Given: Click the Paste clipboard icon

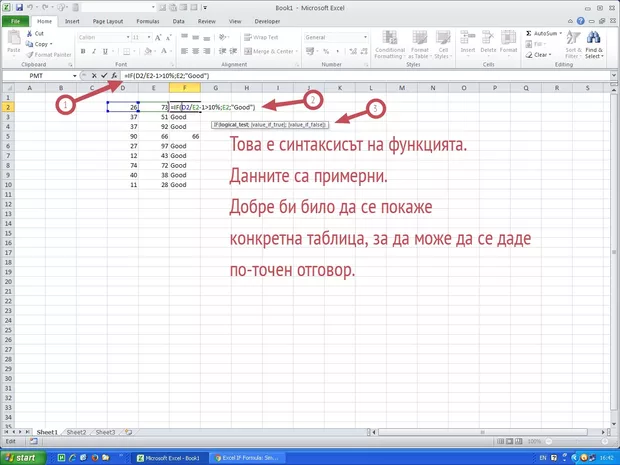Looking at the screenshot, I should point(13,38).
